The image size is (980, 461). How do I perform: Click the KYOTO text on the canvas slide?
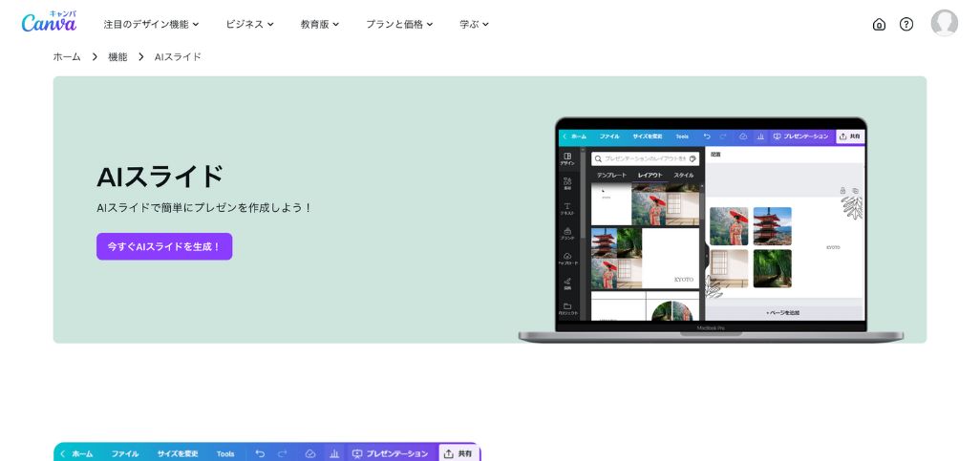[833, 248]
